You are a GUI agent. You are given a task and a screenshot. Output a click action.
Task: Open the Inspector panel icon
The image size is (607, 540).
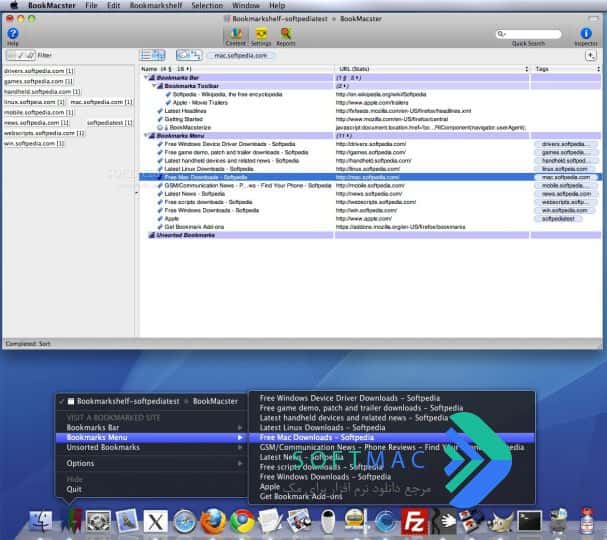[586, 36]
